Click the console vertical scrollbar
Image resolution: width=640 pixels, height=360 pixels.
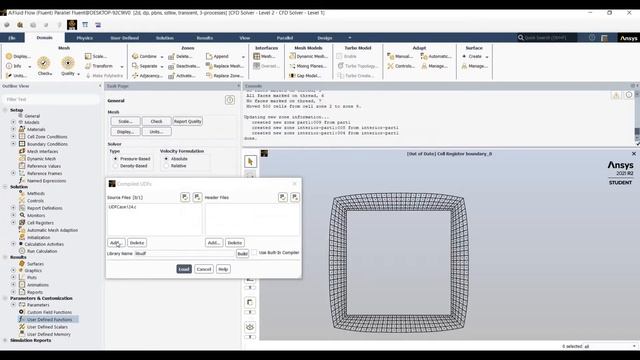[637, 118]
